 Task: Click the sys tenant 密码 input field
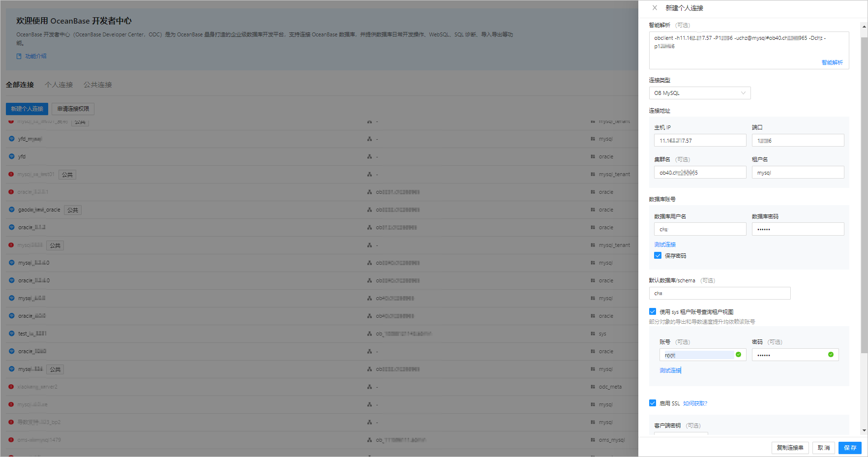pyautogui.click(x=795, y=355)
